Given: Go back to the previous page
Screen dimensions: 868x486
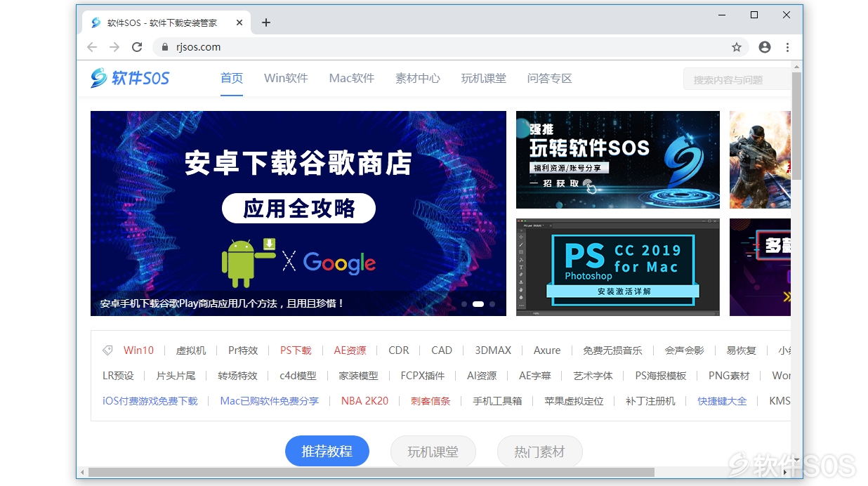Looking at the screenshot, I should pos(92,47).
